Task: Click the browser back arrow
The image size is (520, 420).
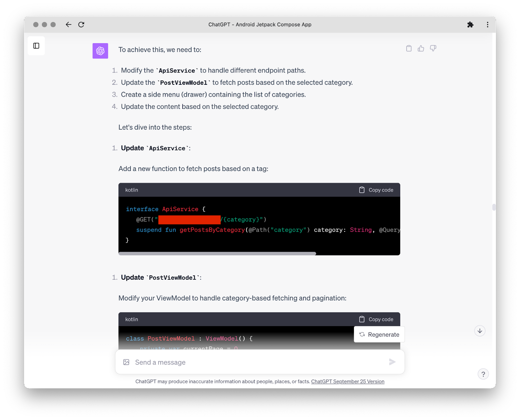Action: (x=68, y=25)
